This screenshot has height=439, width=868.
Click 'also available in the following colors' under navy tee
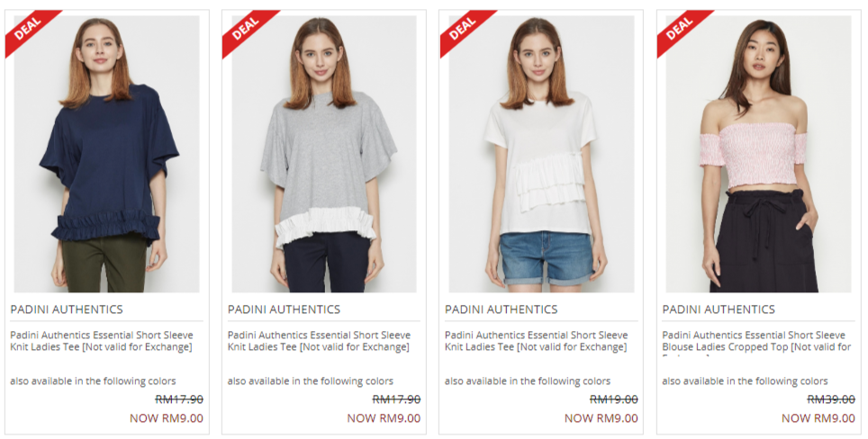(x=93, y=381)
